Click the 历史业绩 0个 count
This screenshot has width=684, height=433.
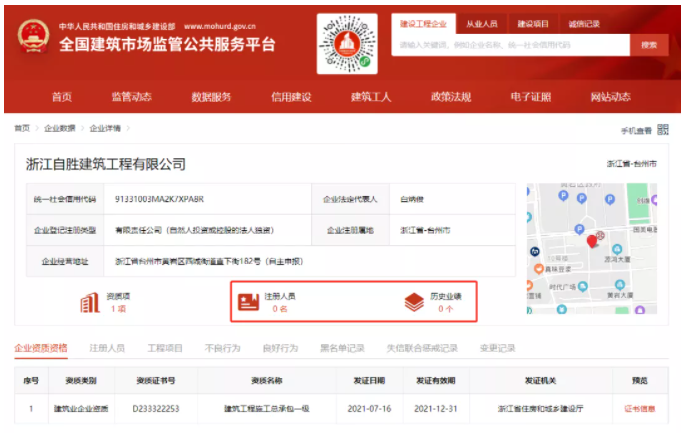(x=445, y=309)
